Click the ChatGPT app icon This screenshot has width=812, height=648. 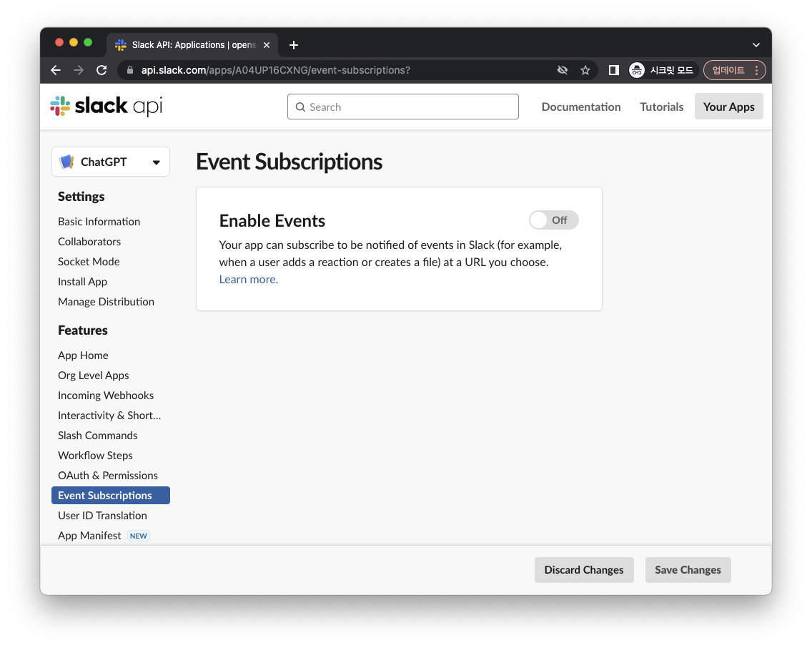(x=67, y=162)
